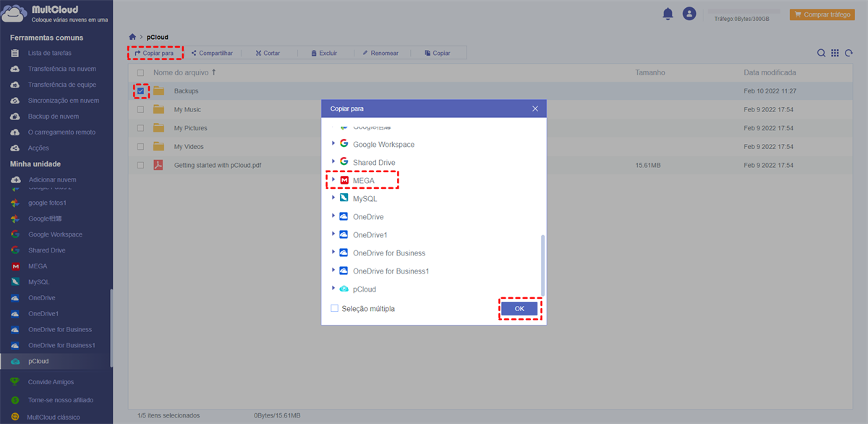Open the user account avatar icon
The image size is (868, 424).
click(x=689, y=14)
